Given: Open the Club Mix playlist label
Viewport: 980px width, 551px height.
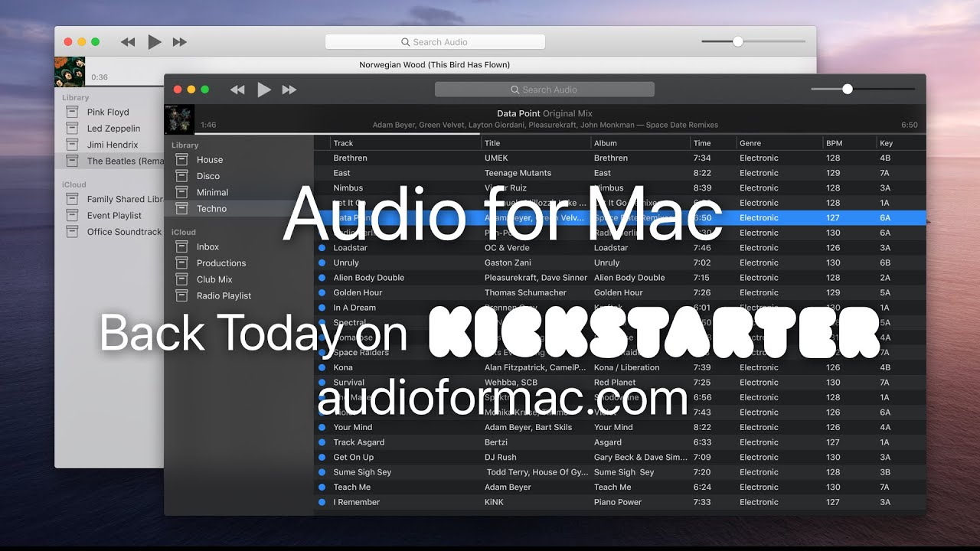Looking at the screenshot, I should point(214,279).
